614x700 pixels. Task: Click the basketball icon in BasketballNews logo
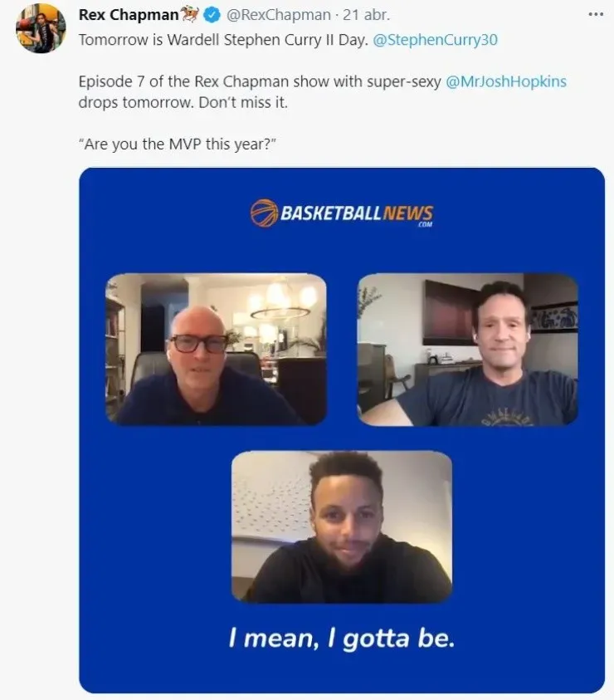(264, 213)
